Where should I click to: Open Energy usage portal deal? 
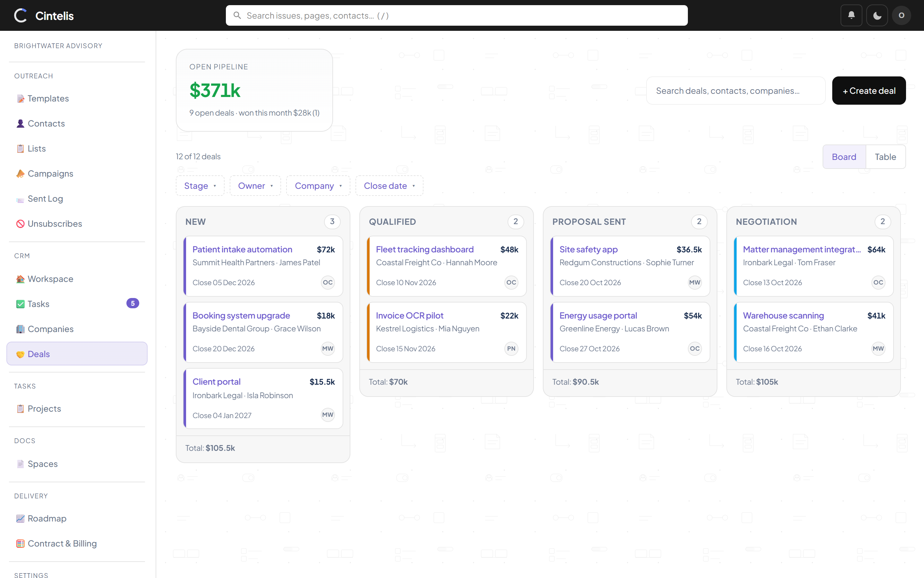point(598,315)
